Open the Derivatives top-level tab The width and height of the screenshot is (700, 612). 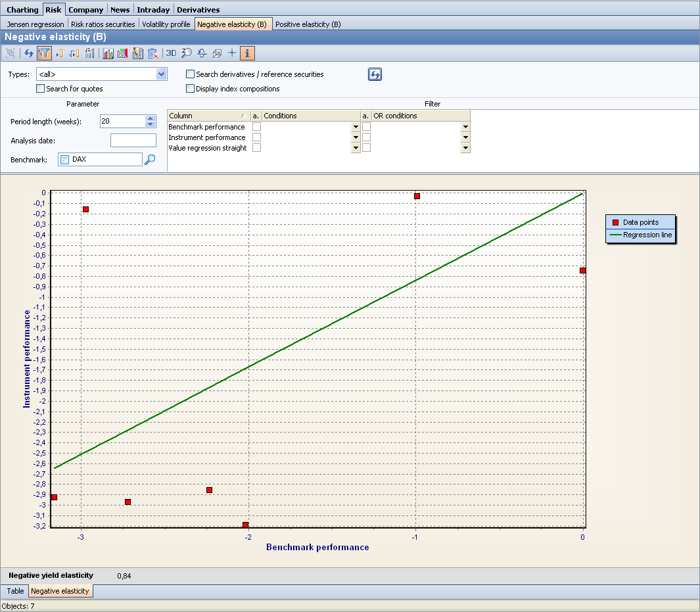click(198, 10)
